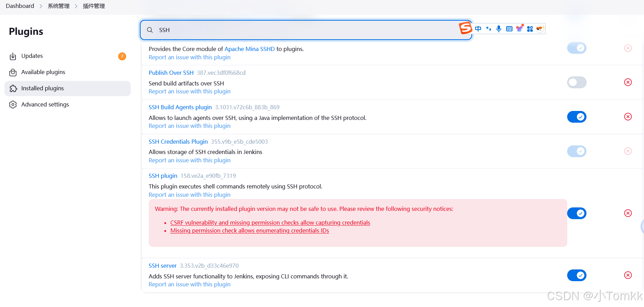Open the Apache Mina SSHD link
The height and width of the screenshot is (307, 644).
pyautogui.click(x=249, y=49)
